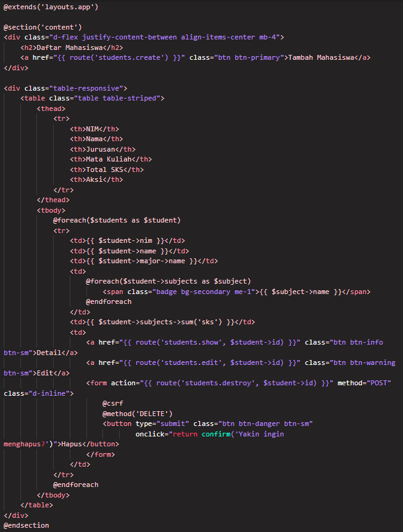Click the class="d-inline" attribute
403x532 pixels.
click(x=36, y=393)
